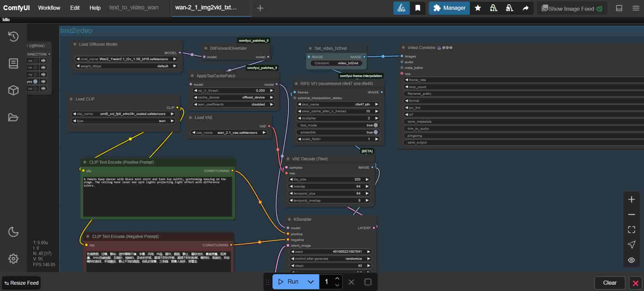Open the model library cube icon
Viewport: 644px width, 291px height.
coord(13,90)
